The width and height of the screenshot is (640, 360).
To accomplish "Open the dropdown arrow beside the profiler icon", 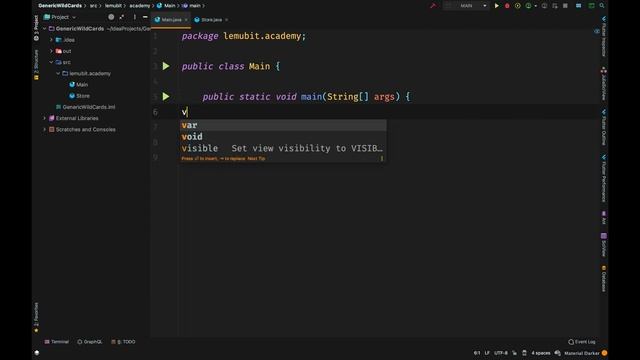I will (535, 6).
